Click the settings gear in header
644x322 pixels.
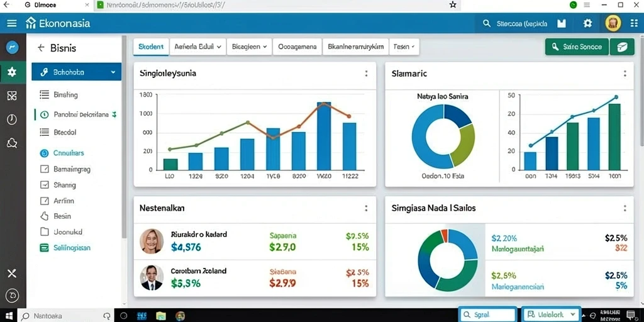click(588, 23)
